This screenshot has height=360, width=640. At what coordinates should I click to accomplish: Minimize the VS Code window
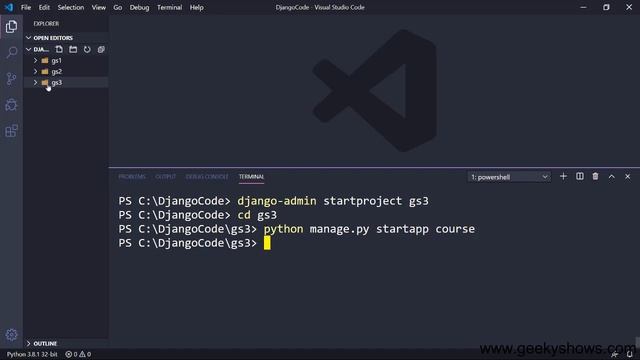(583, 7)
